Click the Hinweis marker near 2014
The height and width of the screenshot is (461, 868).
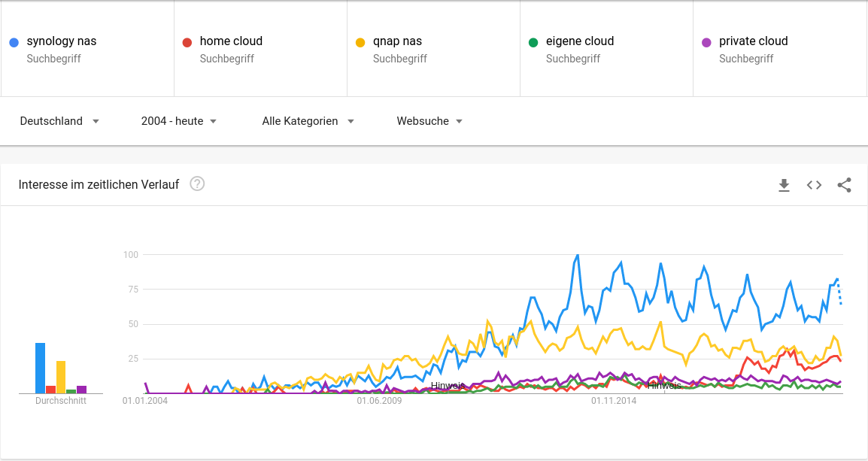(x=664, y=386)
